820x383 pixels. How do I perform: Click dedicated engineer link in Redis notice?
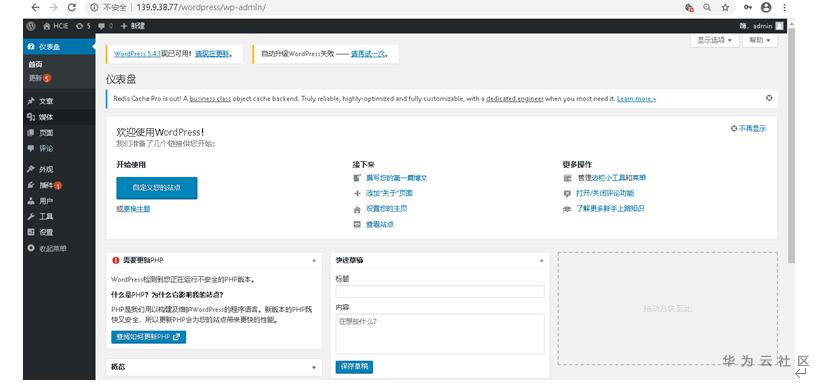click(x=515, y=98)
